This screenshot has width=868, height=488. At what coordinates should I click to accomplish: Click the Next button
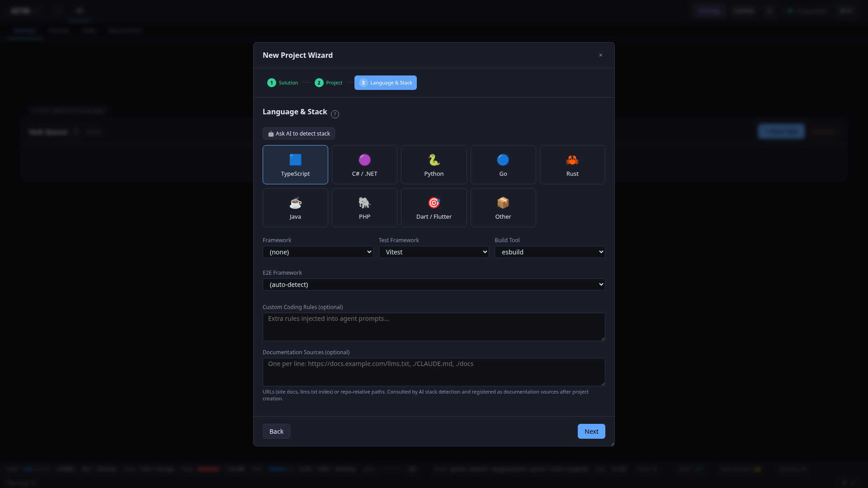coord(591,431)
